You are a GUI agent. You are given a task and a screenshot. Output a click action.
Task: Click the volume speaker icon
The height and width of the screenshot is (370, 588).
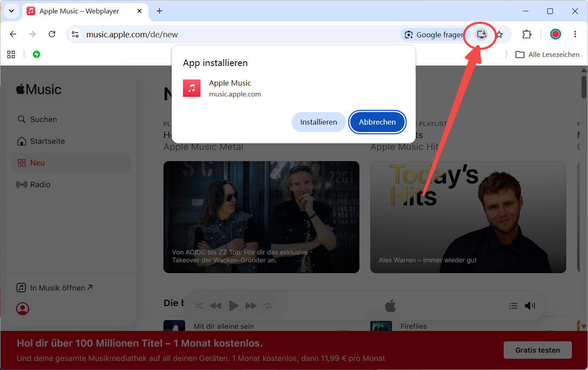[x=530, y=306]
